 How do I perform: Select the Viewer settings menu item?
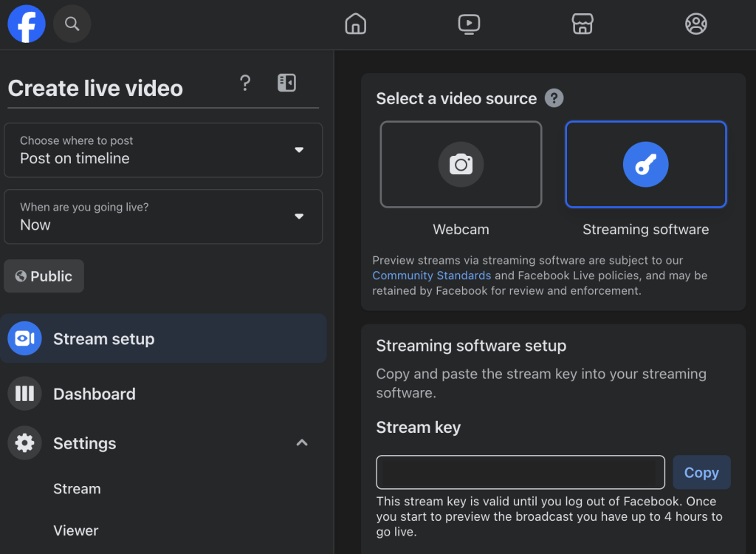click(75, 530)
